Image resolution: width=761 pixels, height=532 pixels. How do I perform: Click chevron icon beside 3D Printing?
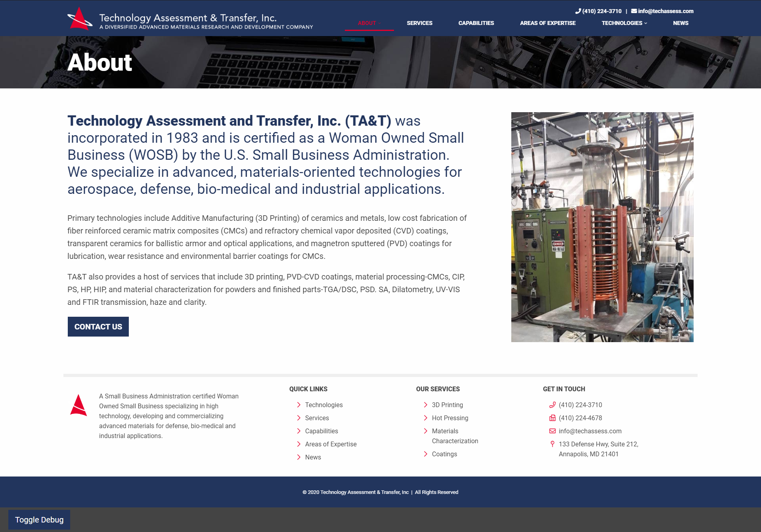[x=426, y=405]
